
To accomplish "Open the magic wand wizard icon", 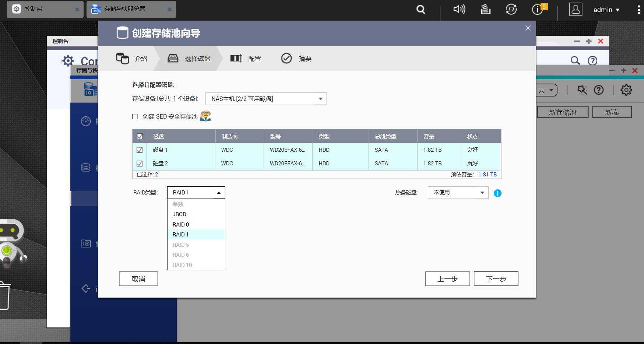I will [x=582, y=89].
